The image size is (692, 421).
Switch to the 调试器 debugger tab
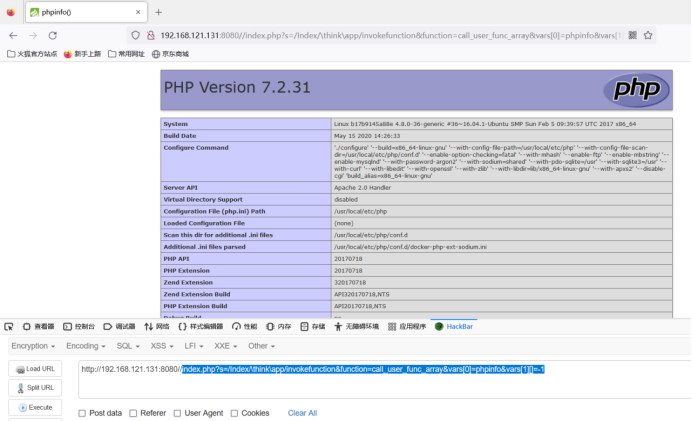(120, 327)
